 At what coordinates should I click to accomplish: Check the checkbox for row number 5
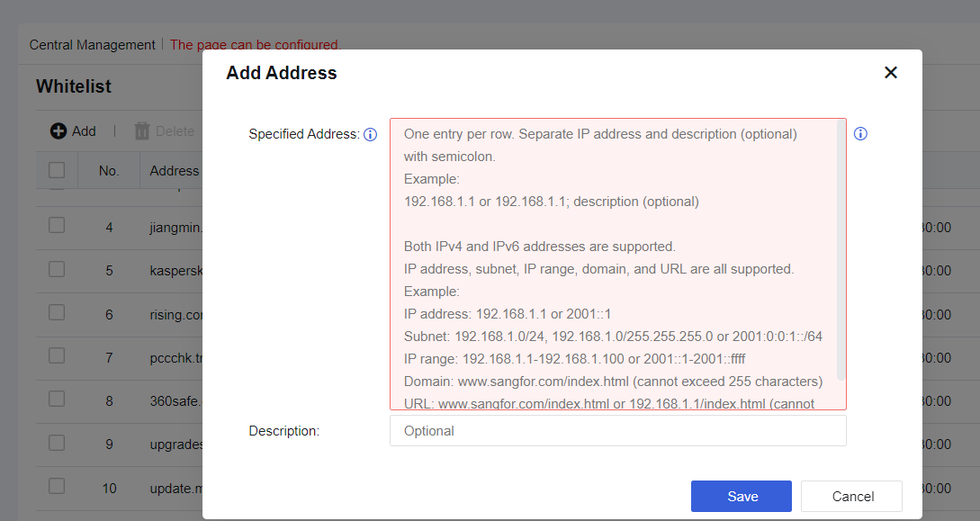(x=57, y=269)
